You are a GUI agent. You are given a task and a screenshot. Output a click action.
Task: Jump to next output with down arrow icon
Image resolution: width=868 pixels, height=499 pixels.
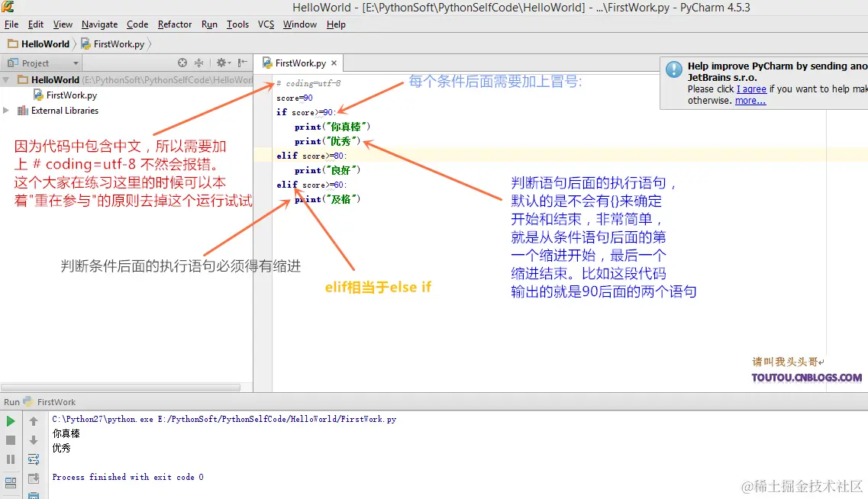pyautogui.click(x=34, y=441)
